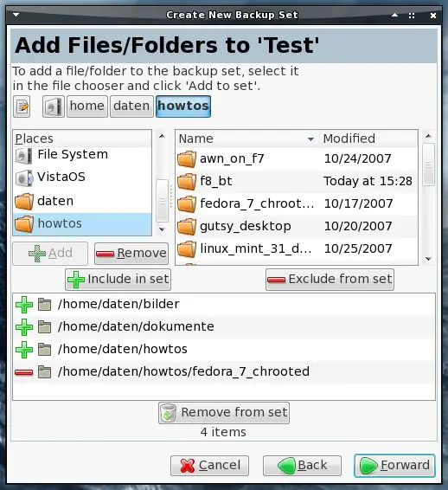
Task: Click the maximize dots icon in title bar
Action: click(412, 16)
